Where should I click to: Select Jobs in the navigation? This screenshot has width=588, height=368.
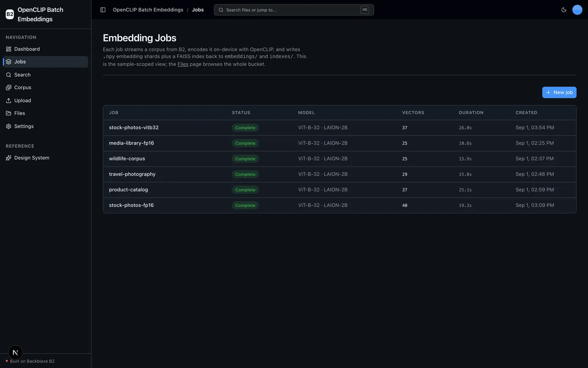click(x=46, y=62)
